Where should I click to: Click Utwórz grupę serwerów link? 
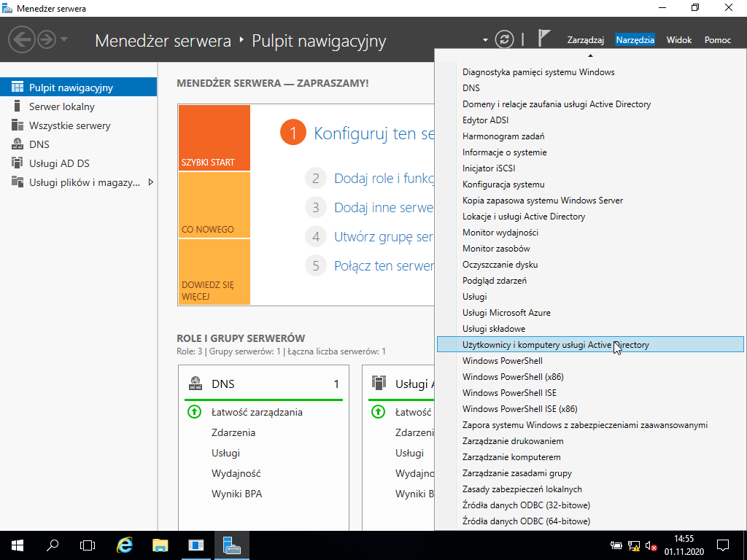pos(384,237)
